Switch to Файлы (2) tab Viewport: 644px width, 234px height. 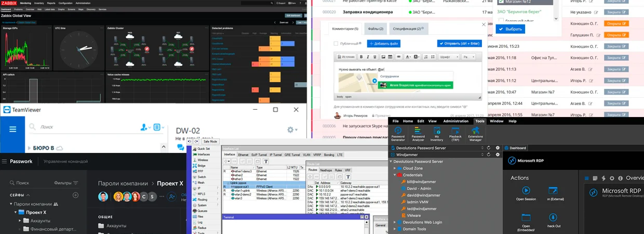pyautogui.click(x=375, y=29)
